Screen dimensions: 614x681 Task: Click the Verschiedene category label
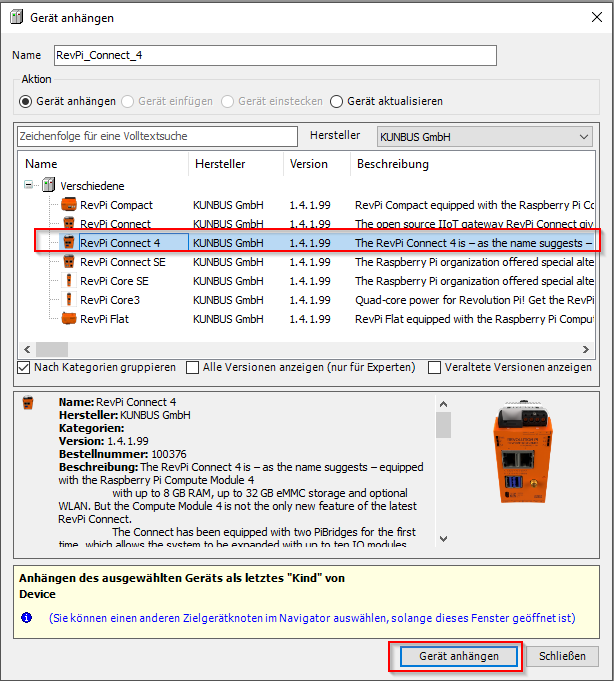click(x=92, y=186)
